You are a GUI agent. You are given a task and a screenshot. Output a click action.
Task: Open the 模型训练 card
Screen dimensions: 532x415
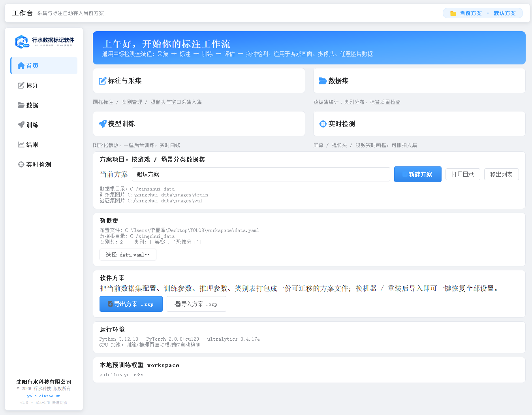[199, 124]
